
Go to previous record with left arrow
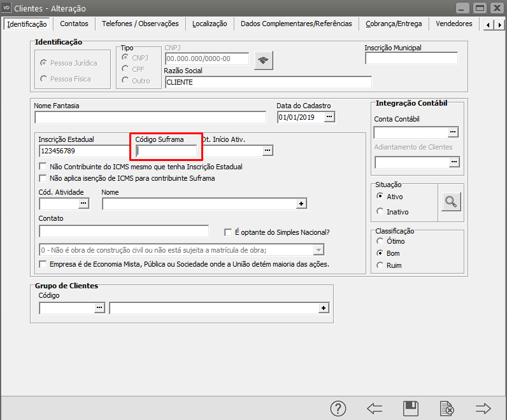pyautogui.click(x=375, y=409)
